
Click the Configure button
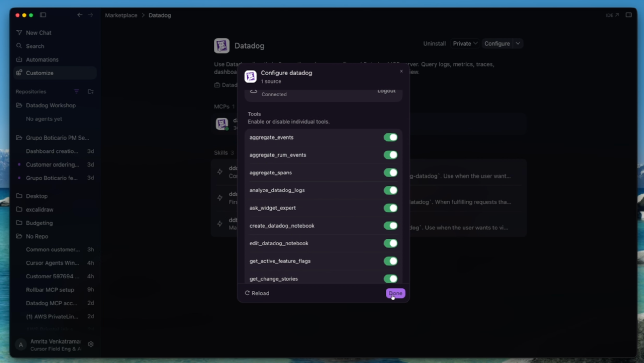(x=497, y=44)
